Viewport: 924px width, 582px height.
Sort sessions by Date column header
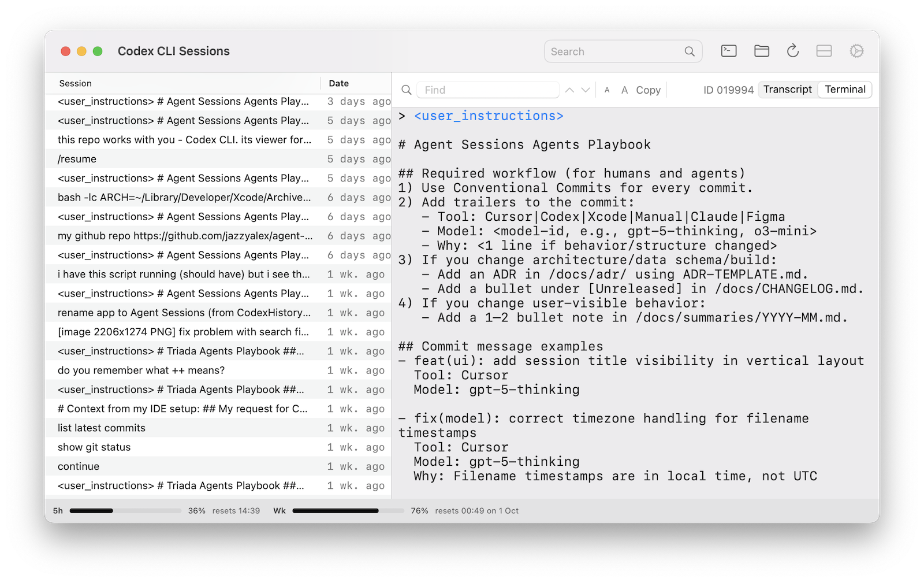click(339, 83)
